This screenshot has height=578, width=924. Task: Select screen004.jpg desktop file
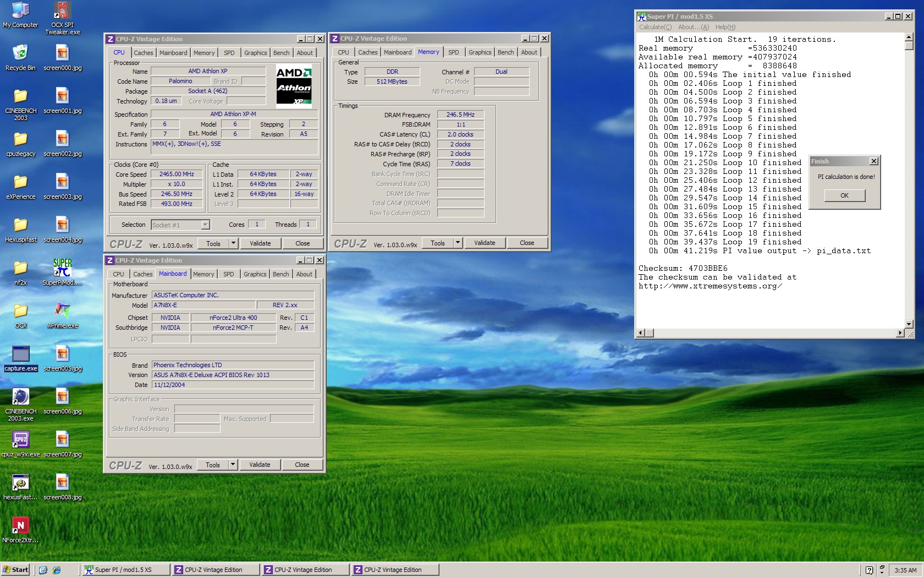(x=63, y=230)
